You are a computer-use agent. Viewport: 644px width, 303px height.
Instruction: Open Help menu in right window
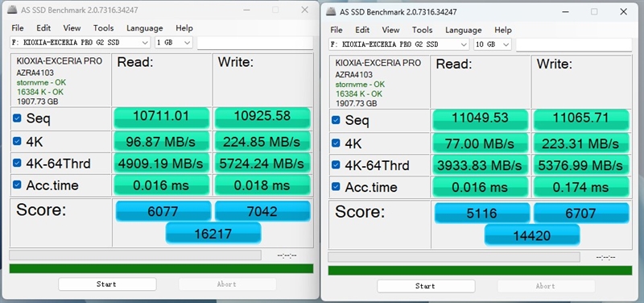tap(502, 30)
